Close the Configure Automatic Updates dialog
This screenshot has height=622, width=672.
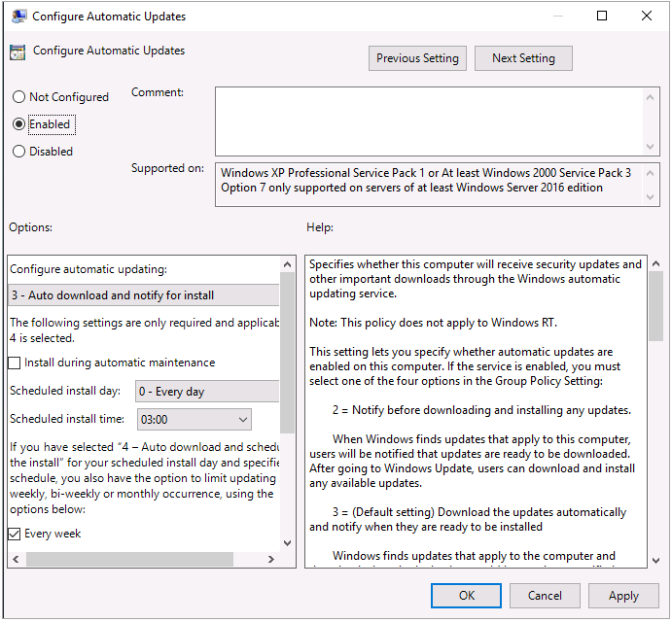tap(647, 16)
